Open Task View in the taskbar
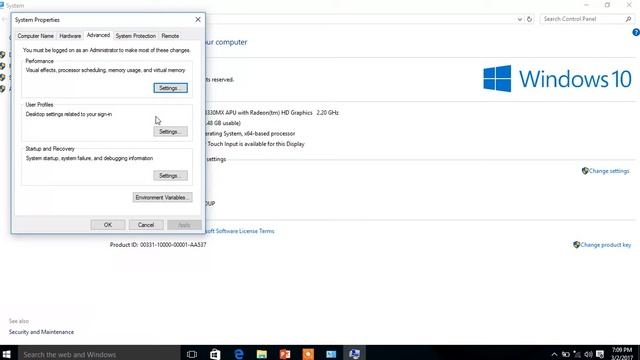The image size is (640, 360). pos(192,354)
